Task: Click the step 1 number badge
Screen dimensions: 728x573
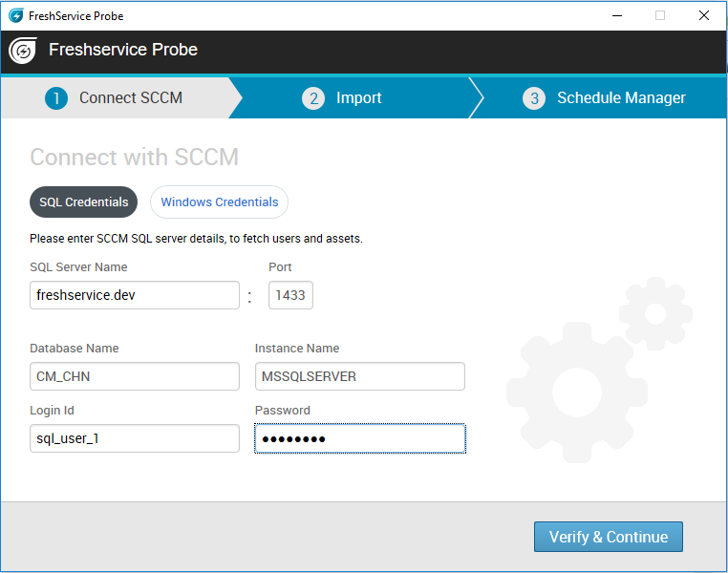Action: [56, 98]
